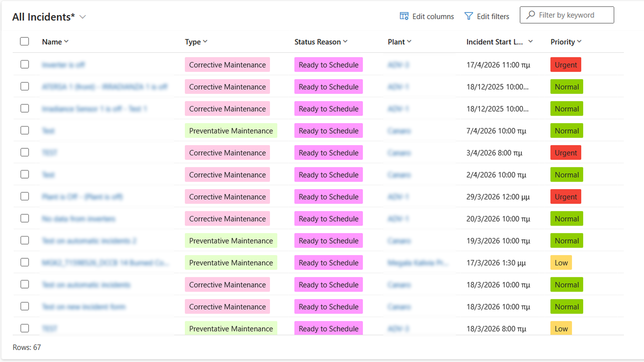Screen dimensions: 644x362
Task: Open the incident name link dated 20/3/2026
Action: (79, 219)
